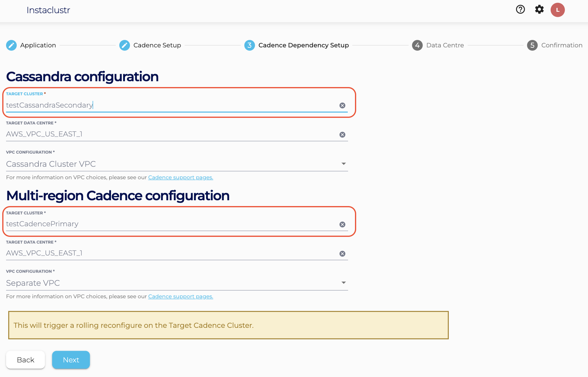Image resolution: width=588 pixels, height=377 pixels.
Task: Click the Application step pencil icon
Action: 11,45
